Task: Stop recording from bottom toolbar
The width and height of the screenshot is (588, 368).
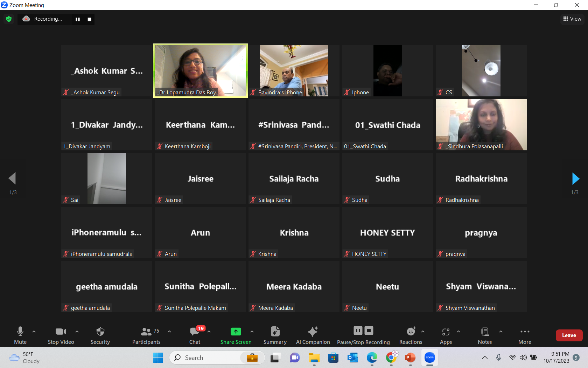Action: pos(369,330)
